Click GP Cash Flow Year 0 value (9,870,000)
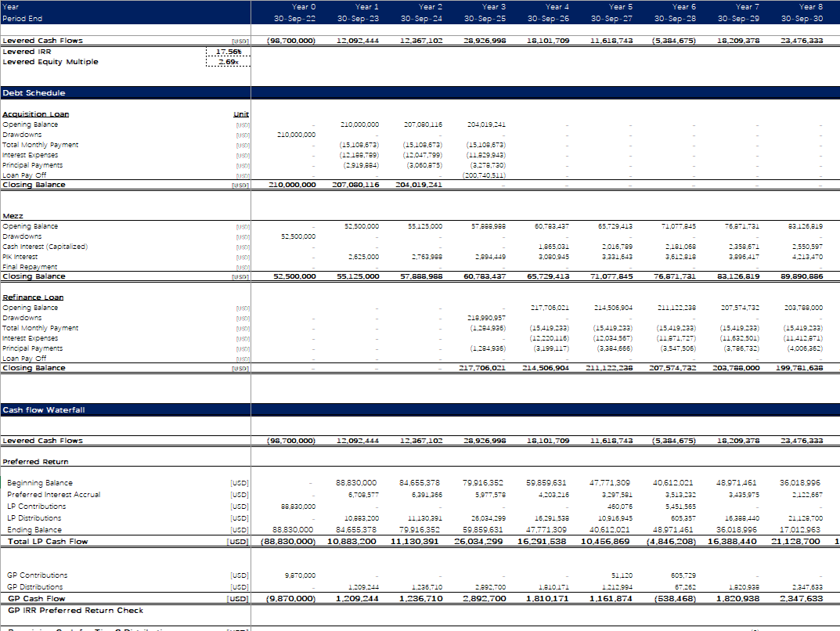 point(290,598)
